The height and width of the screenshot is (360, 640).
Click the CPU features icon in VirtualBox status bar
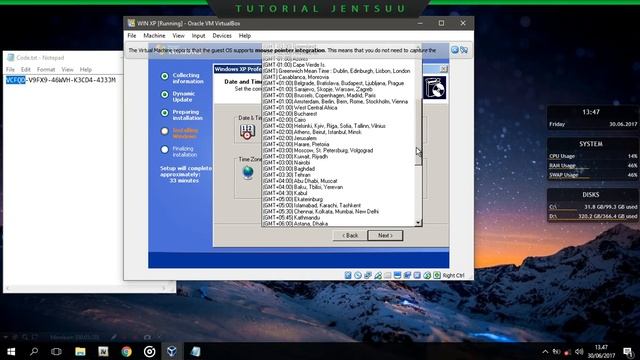click(417, 275)
